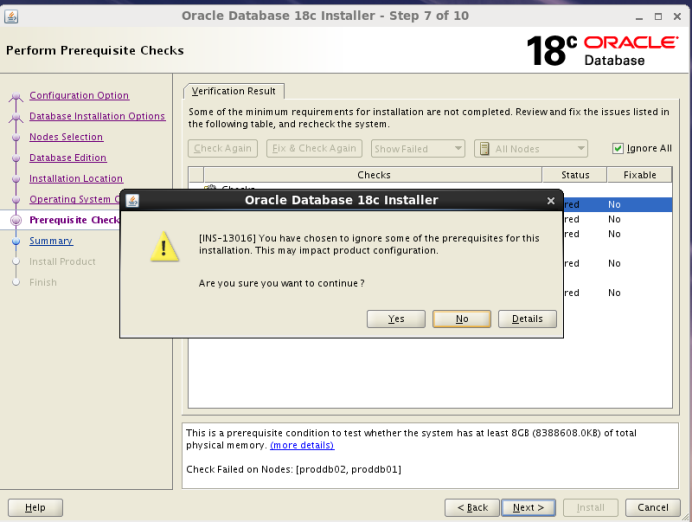
Task: Click the Install Product step
Action: click(x=62, y=261)
